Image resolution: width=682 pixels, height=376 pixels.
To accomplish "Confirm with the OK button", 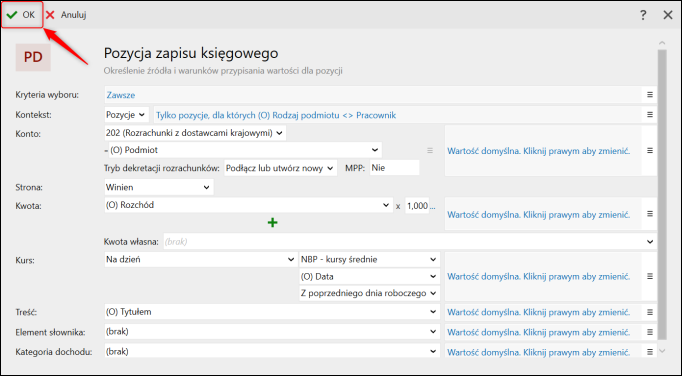I will coord(22,15).
